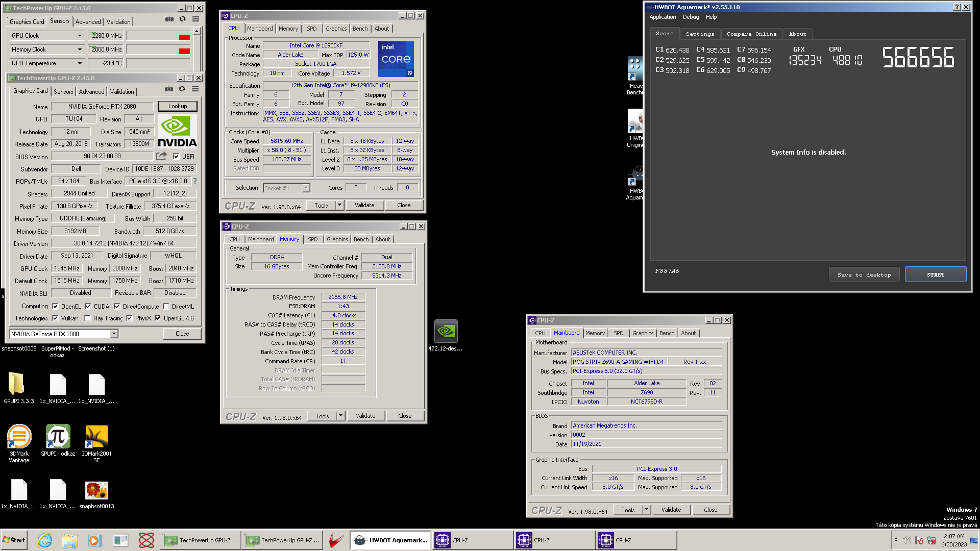Viewport: 980px width, 551px height.
Task: Switch to the Settings tab in HWBOT Aquamark
Action: point(700,34)
